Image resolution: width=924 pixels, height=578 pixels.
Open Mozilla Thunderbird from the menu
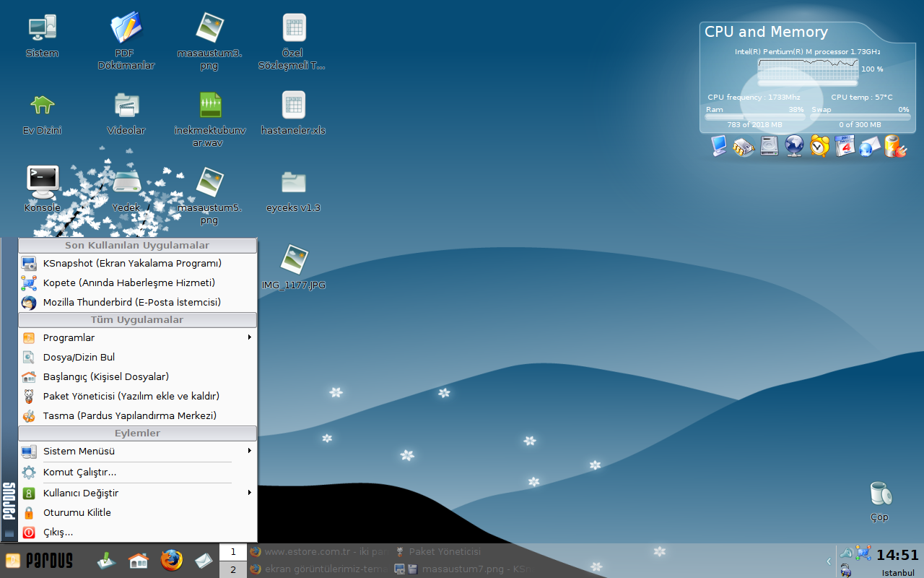point(138,302)
